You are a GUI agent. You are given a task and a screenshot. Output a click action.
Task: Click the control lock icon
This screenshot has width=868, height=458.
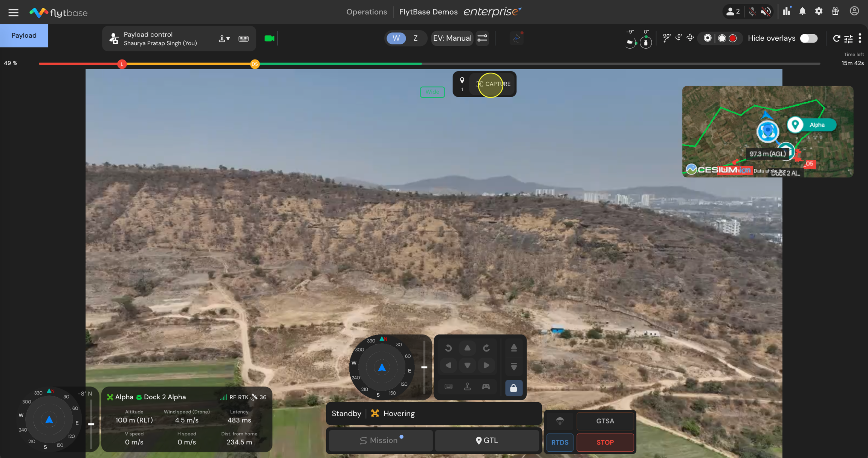513,388
